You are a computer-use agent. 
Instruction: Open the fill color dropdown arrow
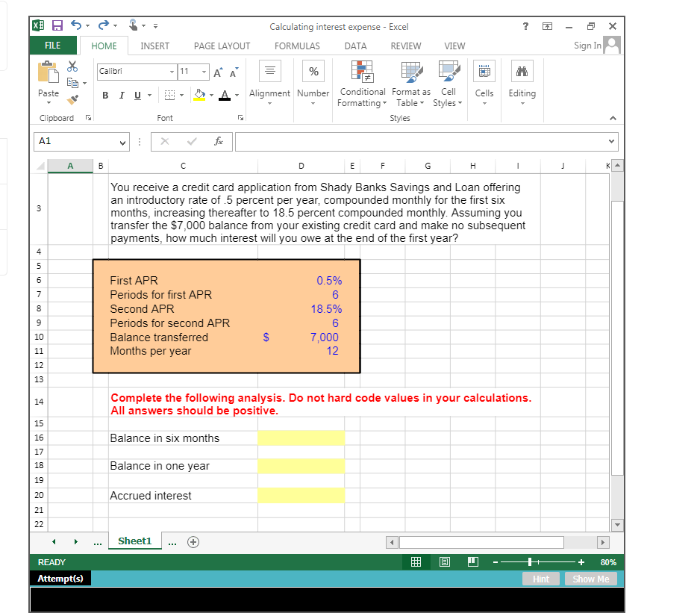click(212, 96)
